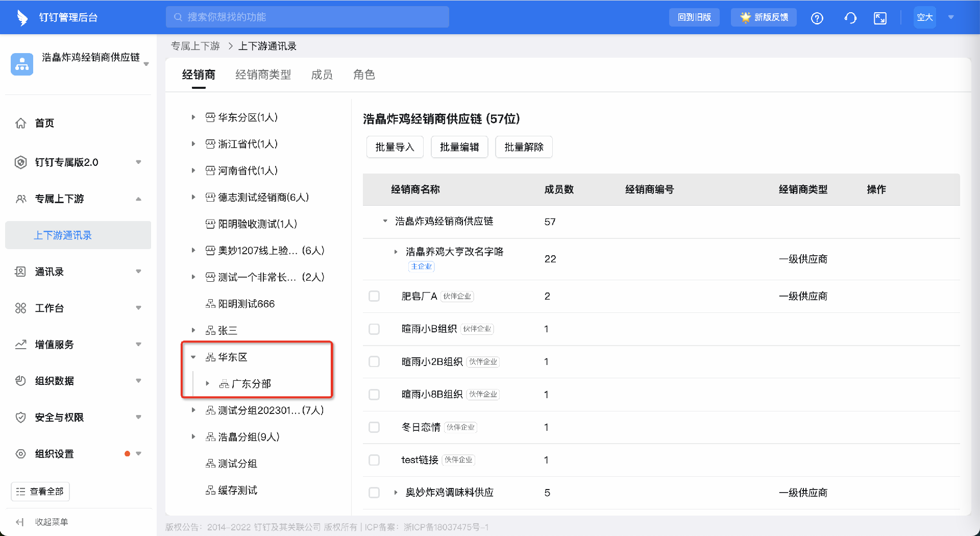
Task: Click the group icon beside 测试分组
Action: click(210, 464)
